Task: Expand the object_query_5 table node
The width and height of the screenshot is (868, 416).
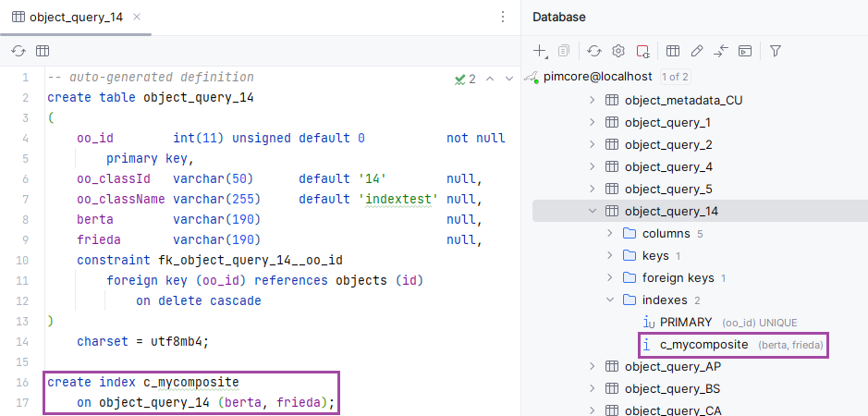Action: (593, 189)
